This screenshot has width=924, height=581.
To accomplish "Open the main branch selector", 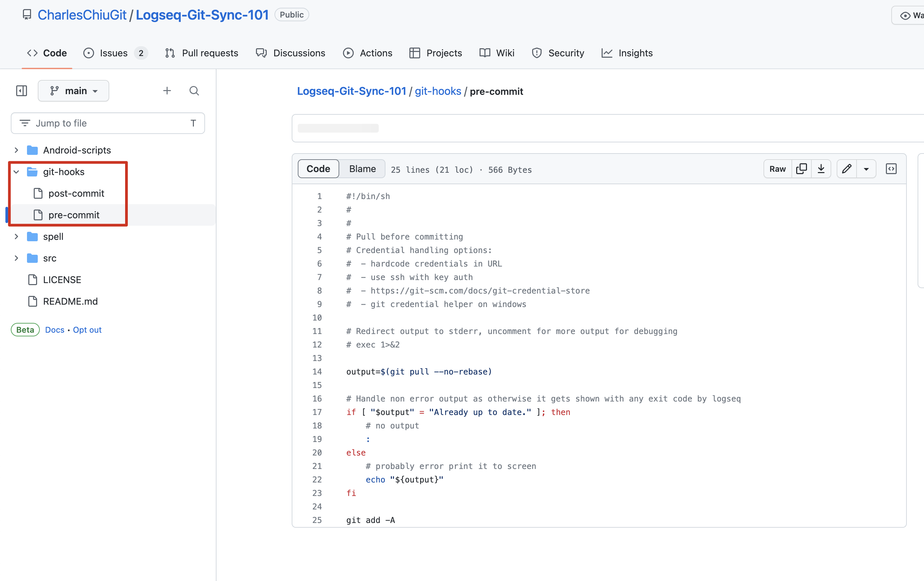I will point(73,91).
